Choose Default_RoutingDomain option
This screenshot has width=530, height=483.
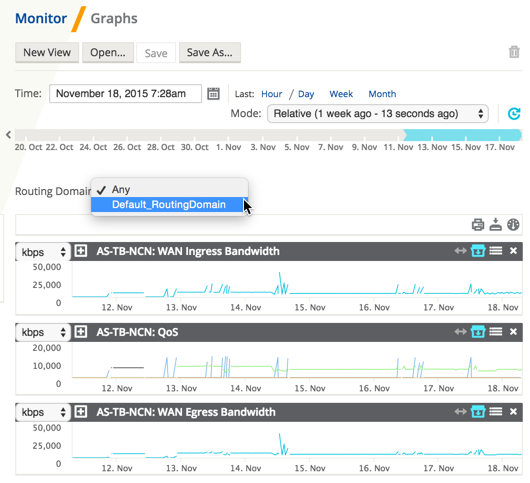[x=170, y=204]
